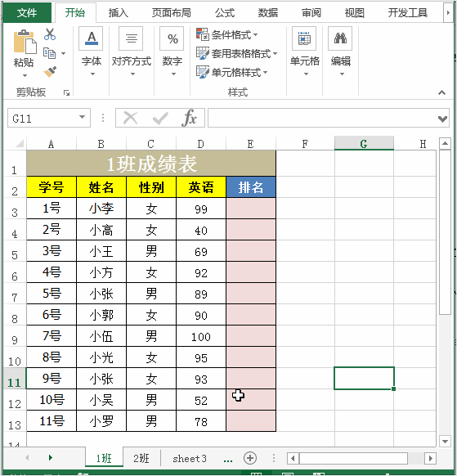Show more ribbon tabs arrow
The height and width of the screenshot is (476, 457).
point(448,13)
